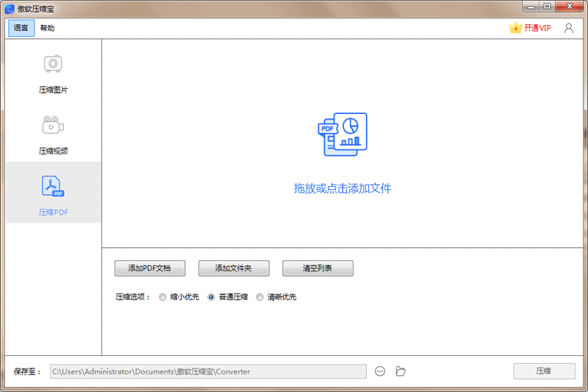This screenshot has height=392, width=588.
Task: Select the 压缩图片 image compression icon
Action: [53, 64]
